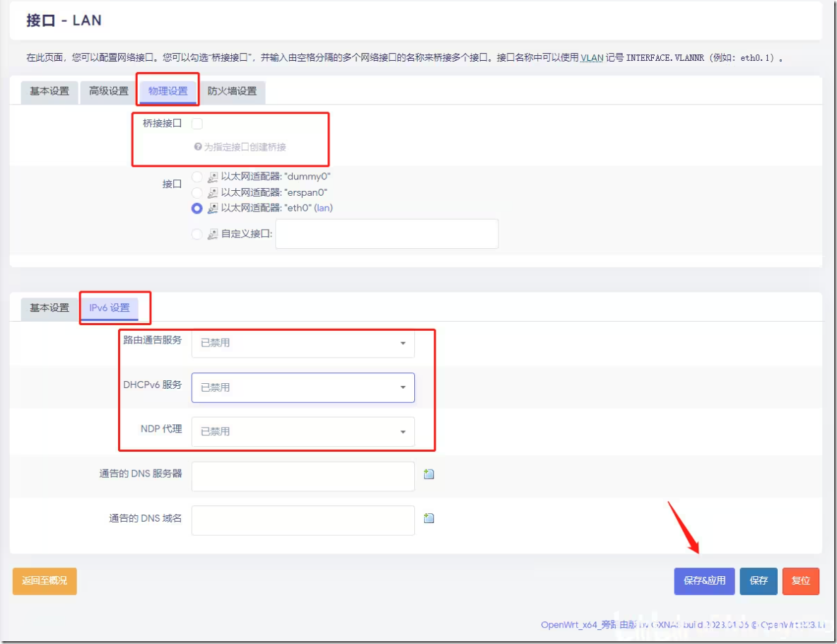837x644 pixels.
Task: Select the 自定义接口 radio button
Action: point(197,234)
